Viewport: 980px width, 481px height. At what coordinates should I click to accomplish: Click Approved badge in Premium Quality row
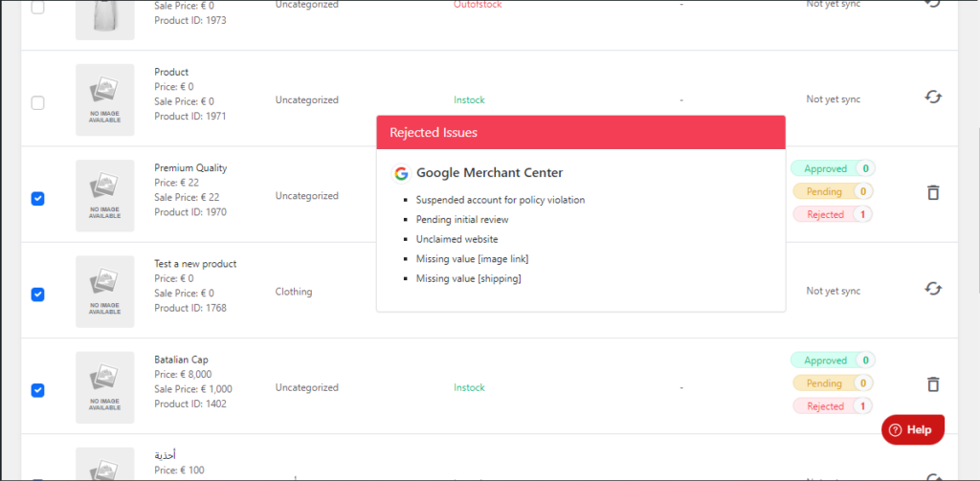coord(833,168)
